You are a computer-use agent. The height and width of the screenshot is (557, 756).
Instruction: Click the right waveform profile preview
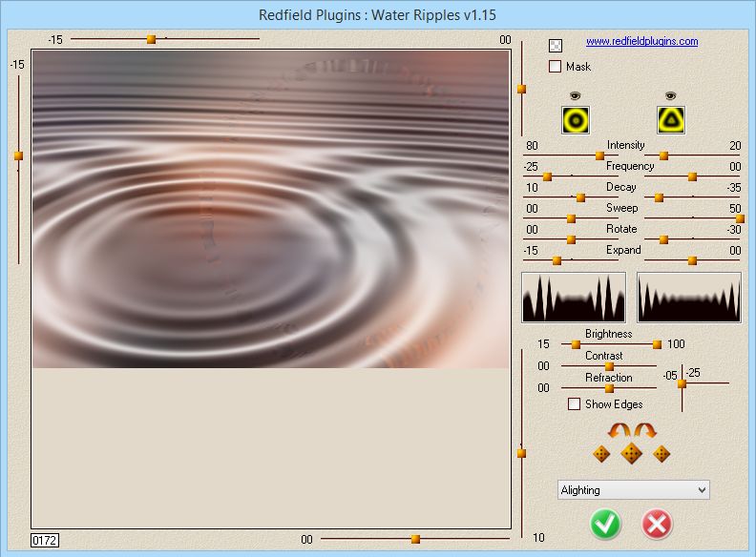click(689, 298)
